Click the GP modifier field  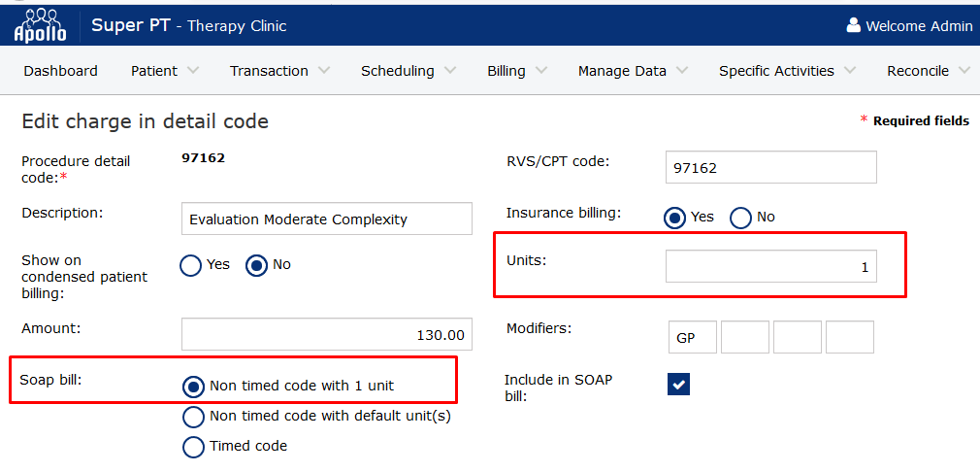[x=693, y=338]
